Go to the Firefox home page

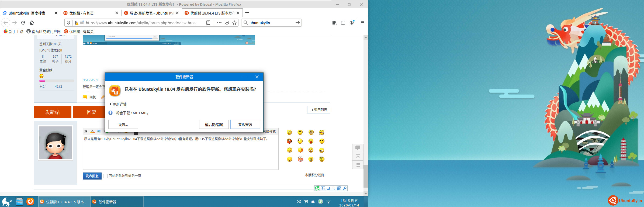coord(32,23)
